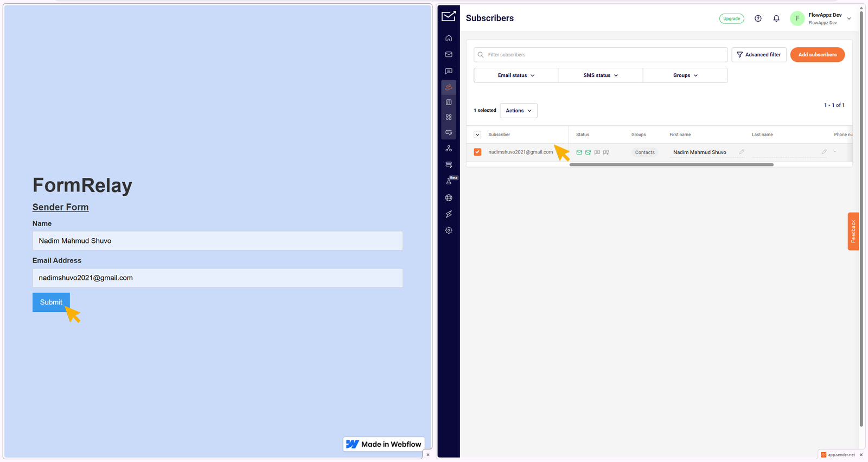Image resolution: width=868 pixels, height=462 pixels.
Task: Click the search magnifier in filter box
Action: tap(481, 55)
